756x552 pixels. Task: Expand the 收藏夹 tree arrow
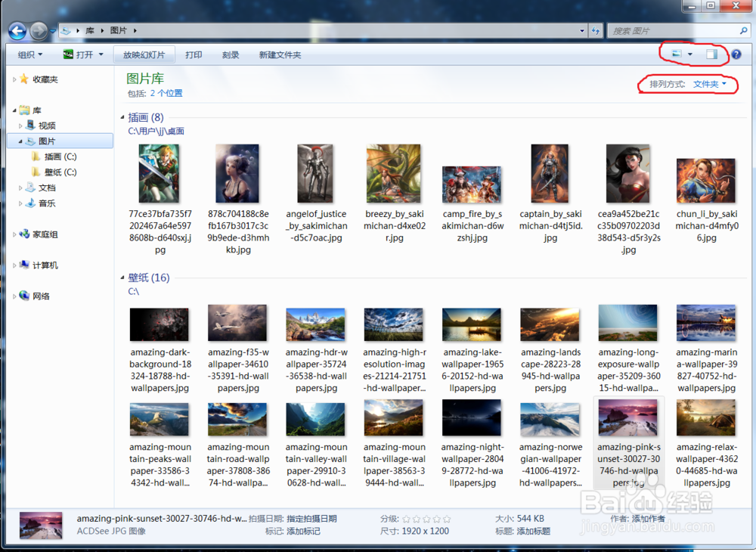14,79
